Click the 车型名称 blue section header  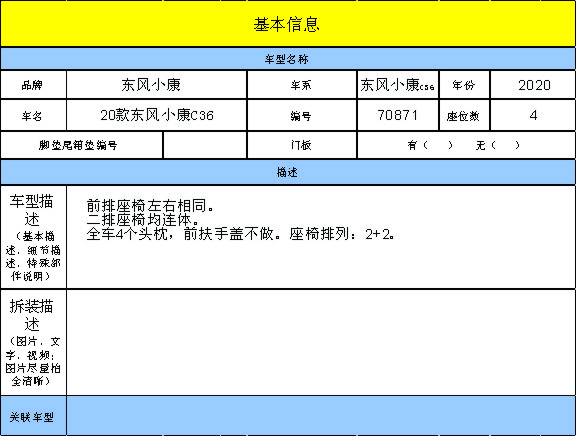click(x=288, y=59)
